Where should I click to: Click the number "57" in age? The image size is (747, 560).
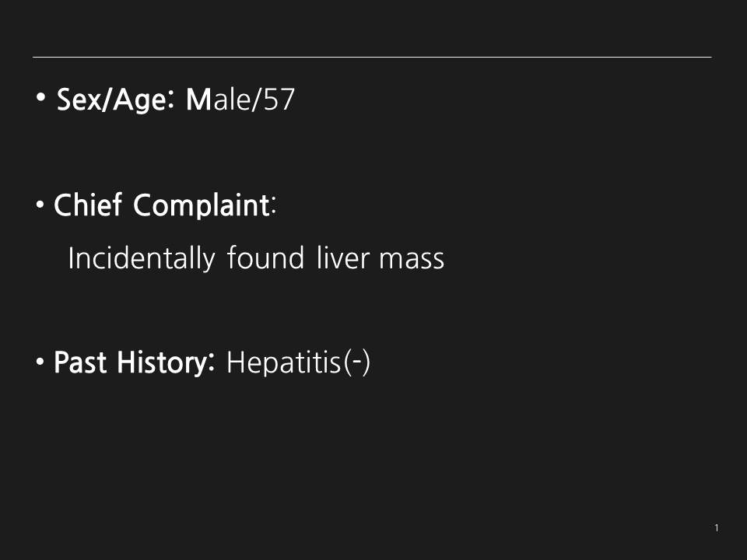pos(279,99)
